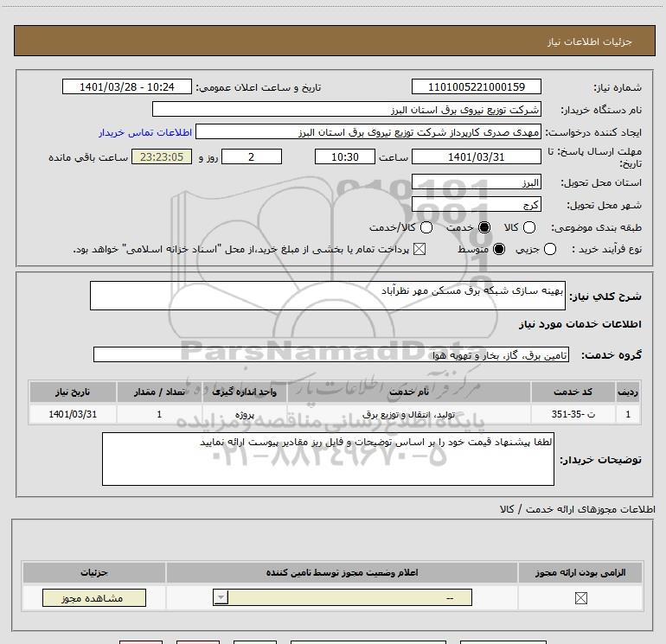Toggle the mandatory permit checkbox
Screen dimensions: 666x644
(x=580, y=598)
